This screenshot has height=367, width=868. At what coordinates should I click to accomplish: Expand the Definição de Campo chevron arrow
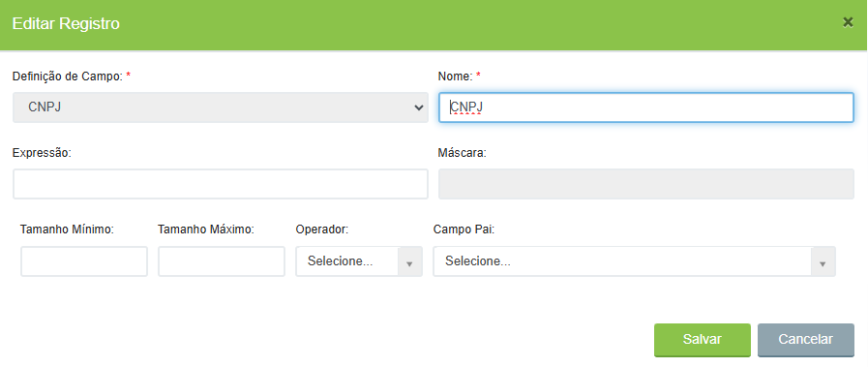418,107
